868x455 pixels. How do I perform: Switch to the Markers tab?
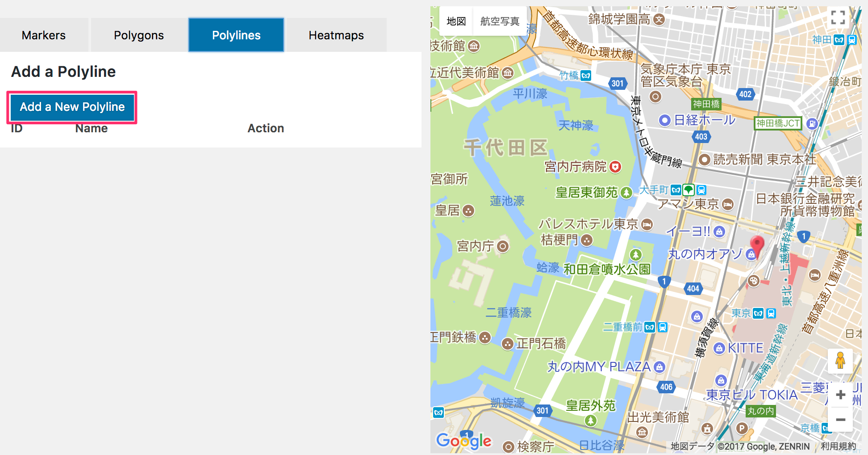(x=44, y=35)
